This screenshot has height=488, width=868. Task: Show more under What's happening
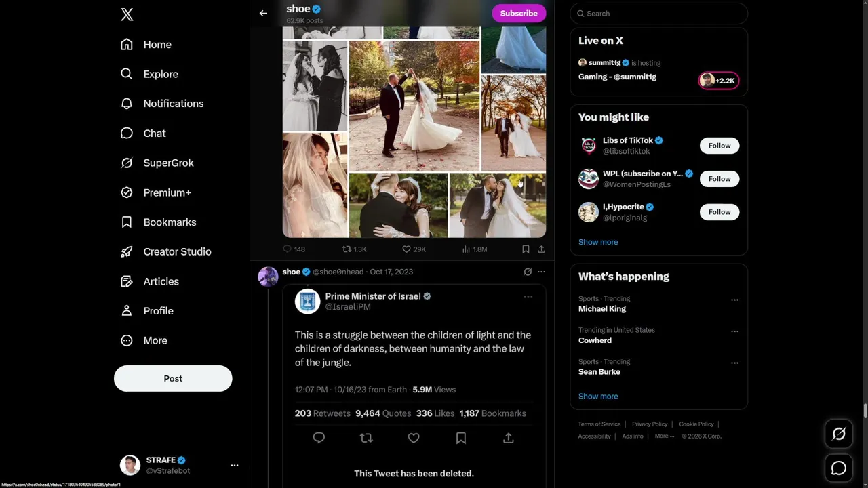(598, 396)
